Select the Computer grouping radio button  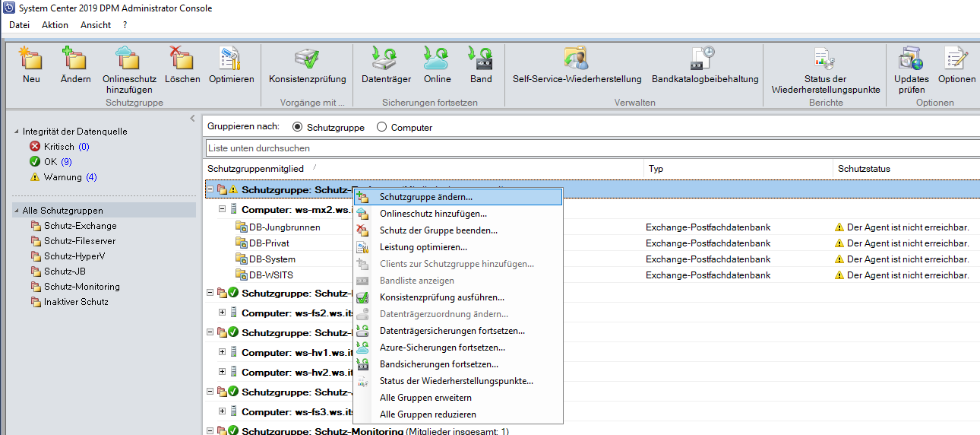coord(382,127)
